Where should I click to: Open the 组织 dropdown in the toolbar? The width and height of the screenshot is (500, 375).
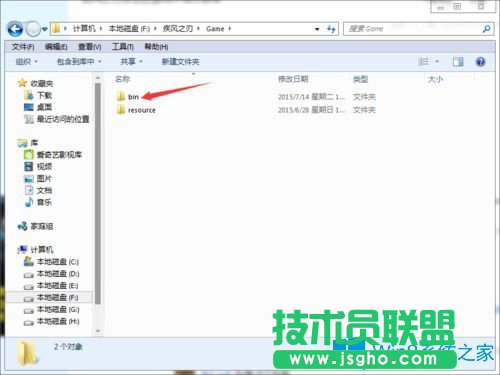coord(27,61)
